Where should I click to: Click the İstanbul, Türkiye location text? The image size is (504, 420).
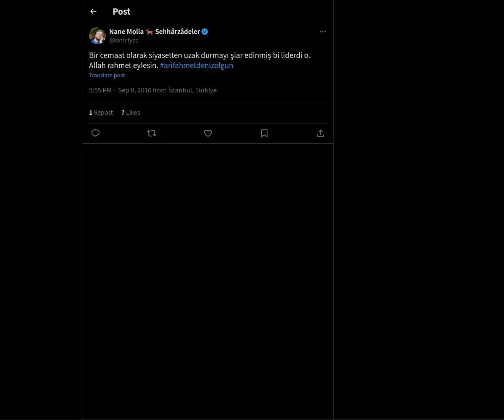(x=192, y=90)
